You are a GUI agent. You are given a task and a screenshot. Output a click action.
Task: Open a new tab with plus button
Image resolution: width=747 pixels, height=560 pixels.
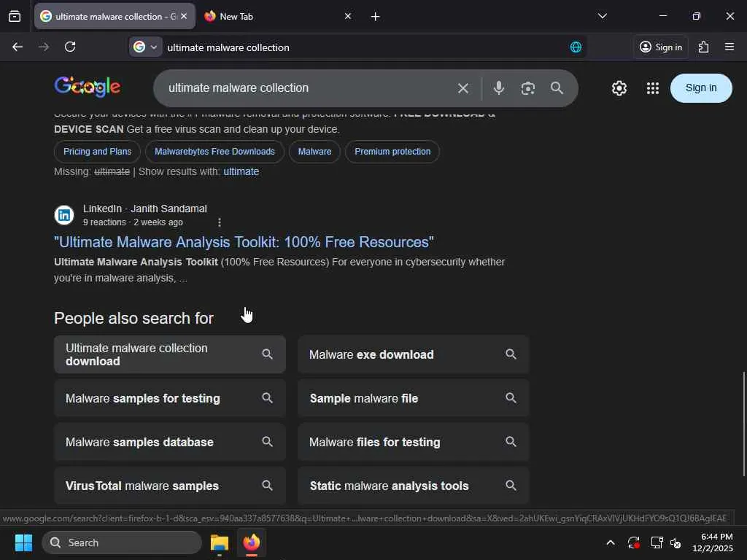(x=376, y=17)
